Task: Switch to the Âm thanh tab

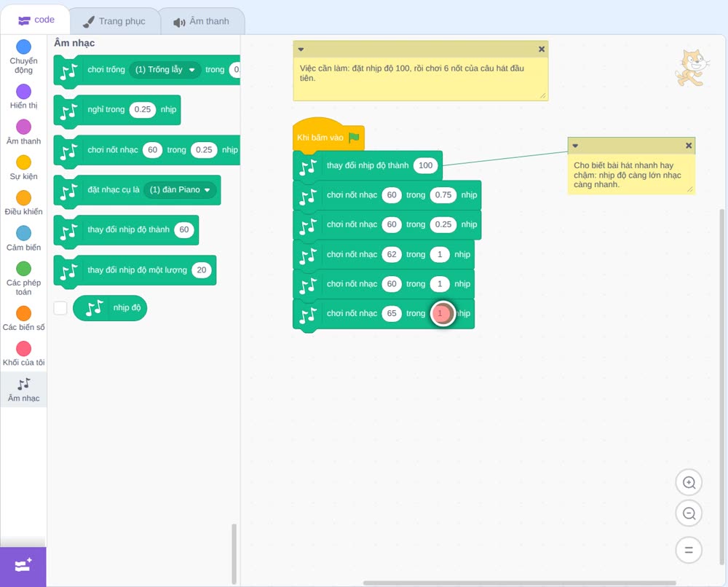Action: [202, 21]
